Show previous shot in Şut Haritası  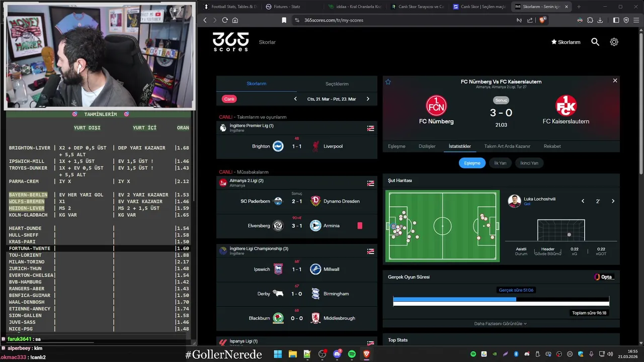583,201
